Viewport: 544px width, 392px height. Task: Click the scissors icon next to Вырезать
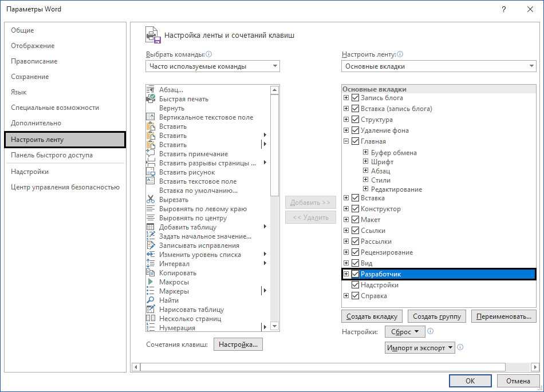151,200
